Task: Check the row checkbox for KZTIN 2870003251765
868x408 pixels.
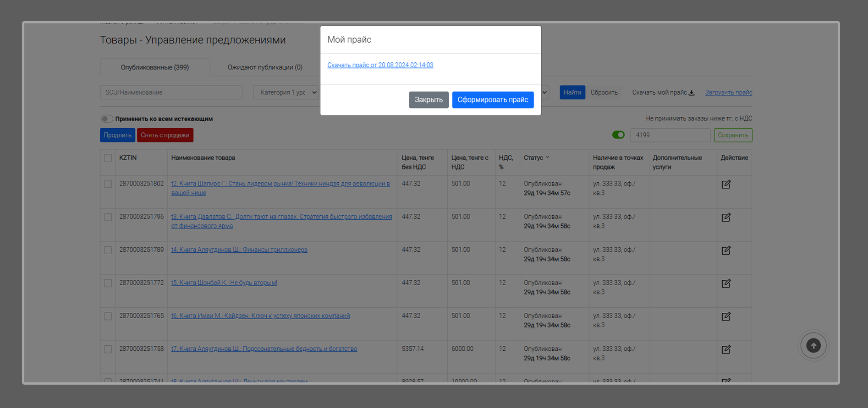Action: (108, 316)
